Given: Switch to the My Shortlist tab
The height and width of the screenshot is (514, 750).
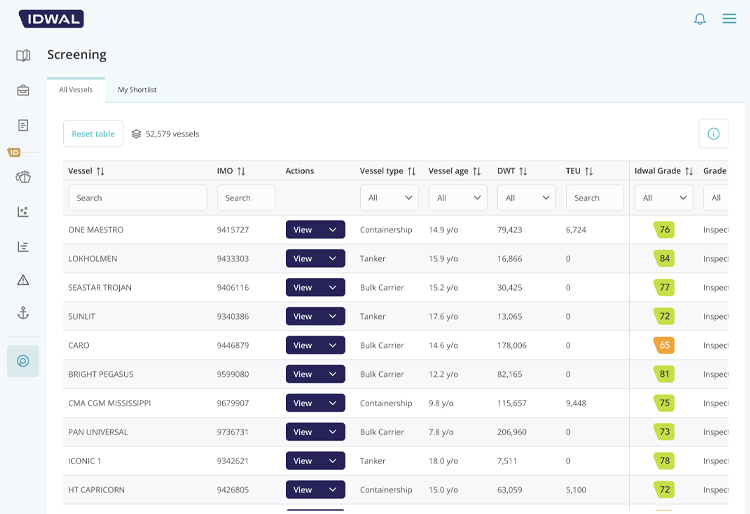Looking at the screenshot, I should coord(137,90).
